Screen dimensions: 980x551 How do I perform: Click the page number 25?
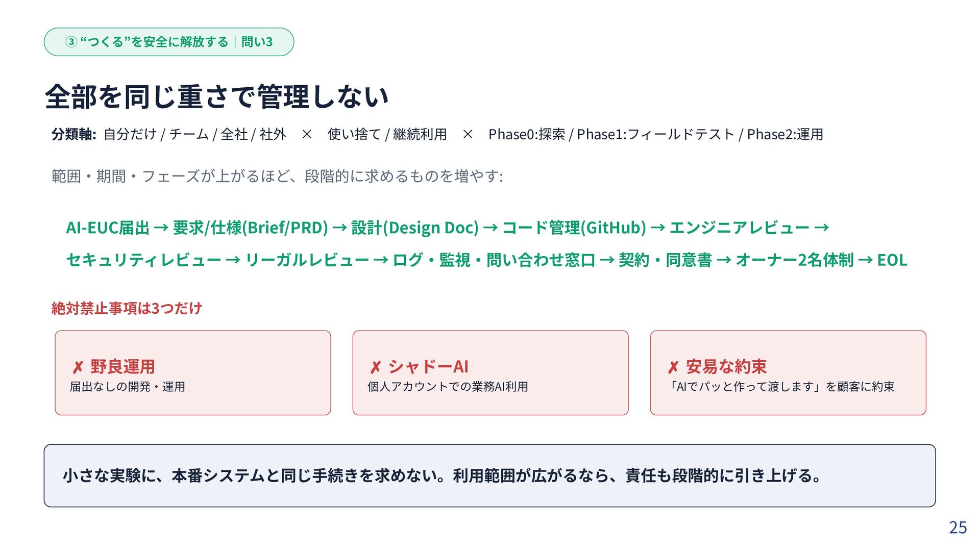(958, 528)
